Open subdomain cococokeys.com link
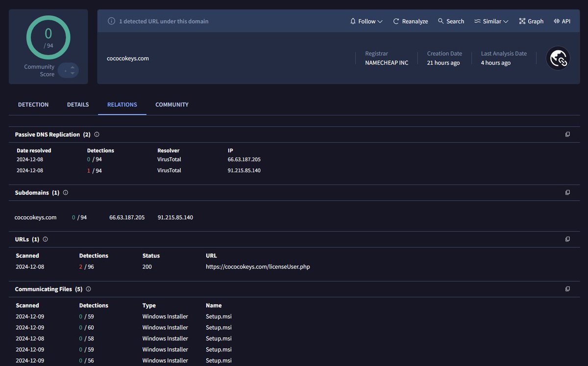The image size is (588, 366). point(36,217)
